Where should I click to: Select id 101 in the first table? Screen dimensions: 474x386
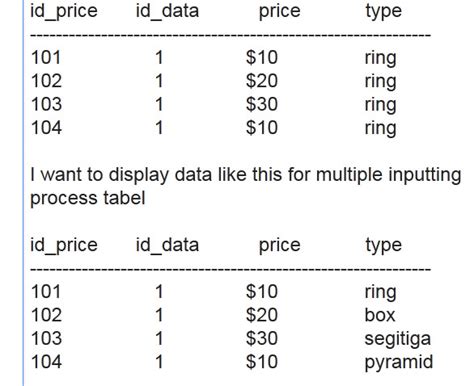[46, 57]
